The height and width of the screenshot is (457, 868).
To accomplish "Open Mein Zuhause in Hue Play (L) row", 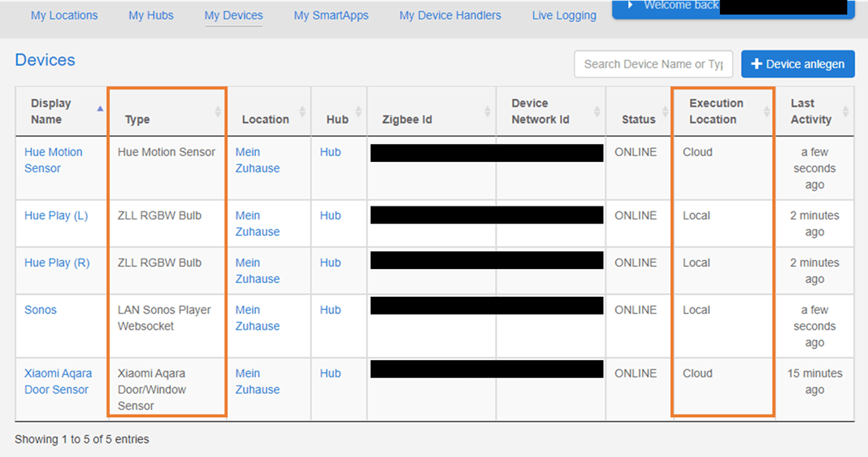I will (258, 224).
